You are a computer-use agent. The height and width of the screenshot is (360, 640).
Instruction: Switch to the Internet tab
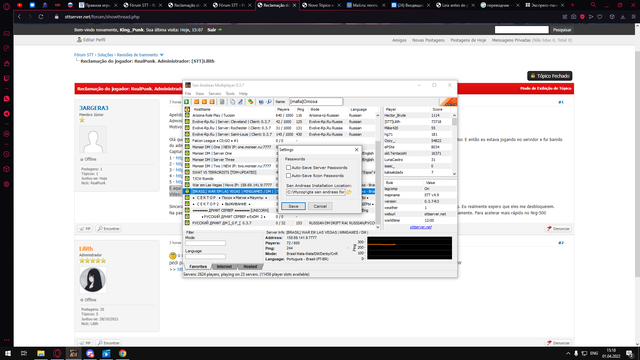[224, 267]
